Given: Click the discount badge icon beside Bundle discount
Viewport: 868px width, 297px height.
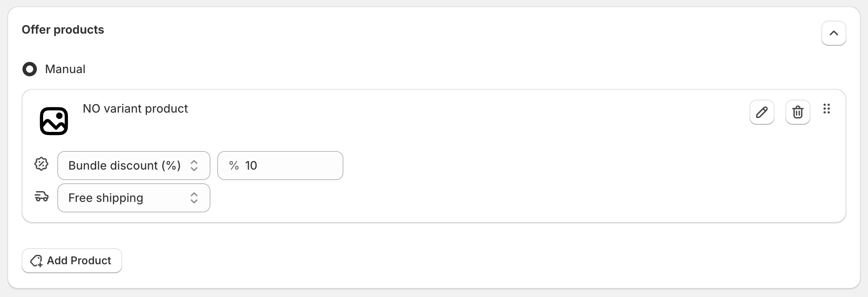Looking at the screenshot, I should click(x=41, y=164).
